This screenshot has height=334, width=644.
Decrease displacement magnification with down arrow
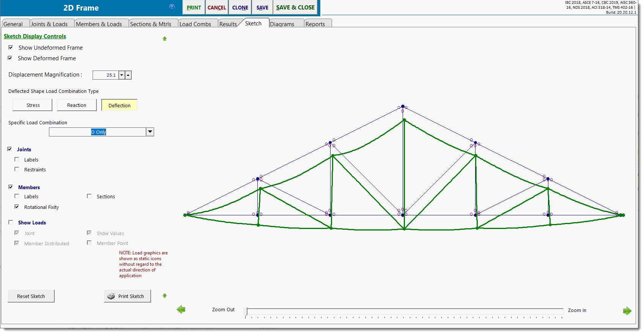(x=122, y=75)
